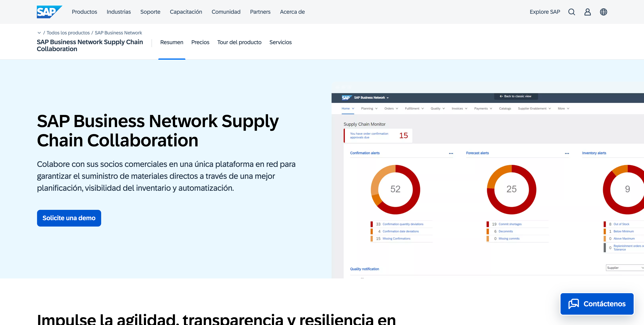Open Forecast alerts three-dot menu
Image resolution: width=644 pixels, height=325 pixels.
coord(567,153)
